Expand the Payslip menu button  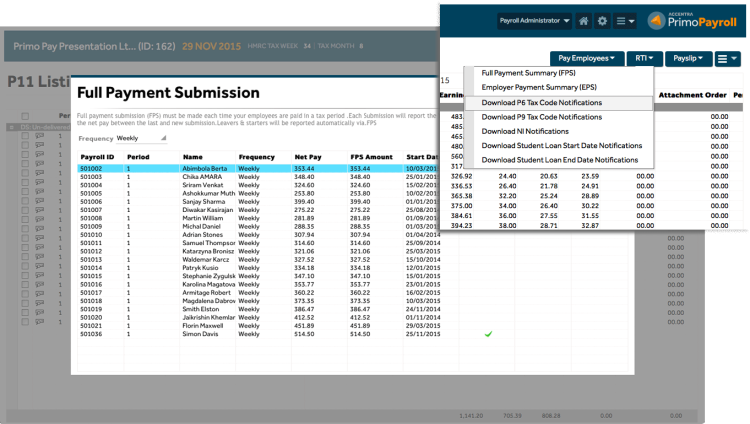pyautogui.click(x=688, y=58)
